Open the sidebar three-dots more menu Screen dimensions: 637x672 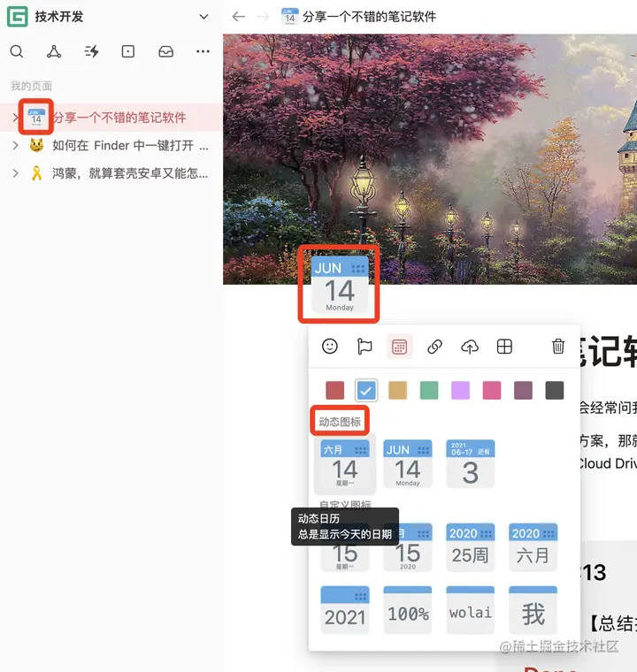[203, 51]
